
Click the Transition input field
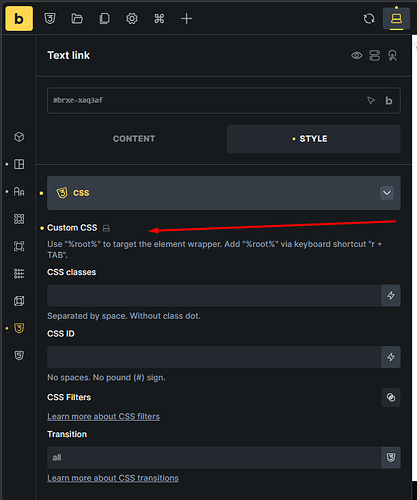(214, 458)
